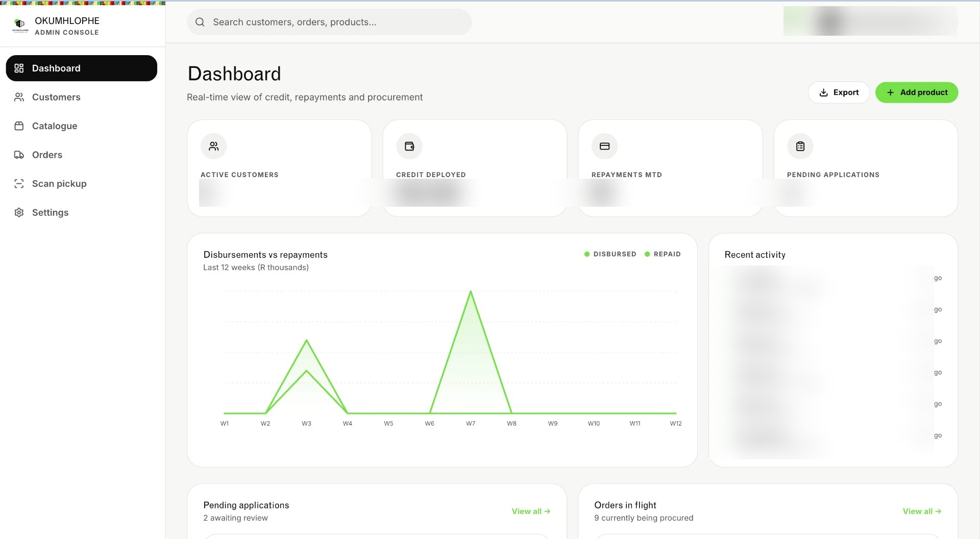
Task: Click the search magnifier icon
Action: pos(200,22)
